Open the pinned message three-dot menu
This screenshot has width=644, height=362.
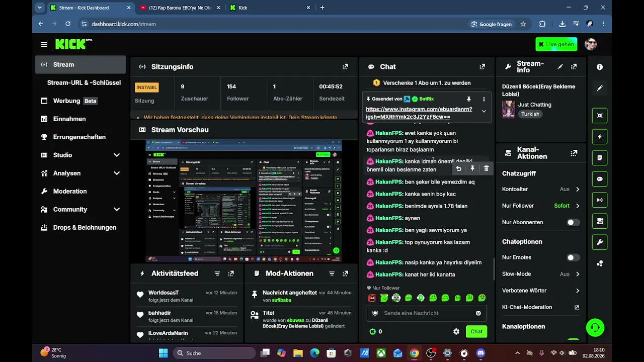pos(484,99)
